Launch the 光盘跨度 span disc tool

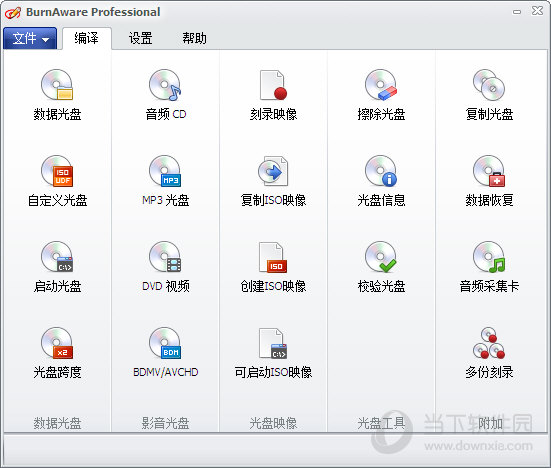tap(57, 343)
